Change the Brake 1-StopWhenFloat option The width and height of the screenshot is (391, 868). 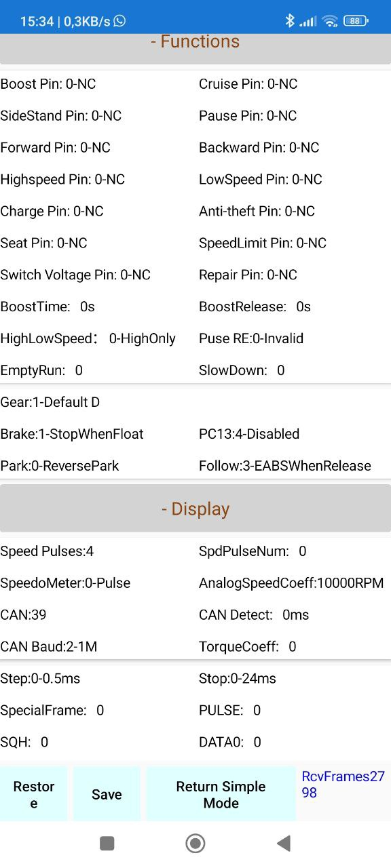pos(72,433)
